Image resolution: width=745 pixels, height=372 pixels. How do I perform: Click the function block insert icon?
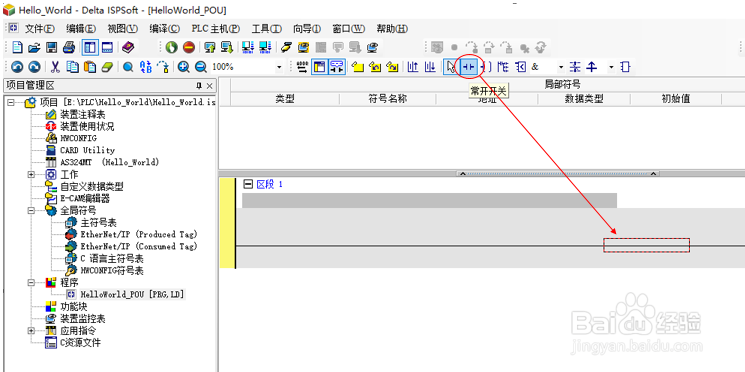(x=626, y=67)
